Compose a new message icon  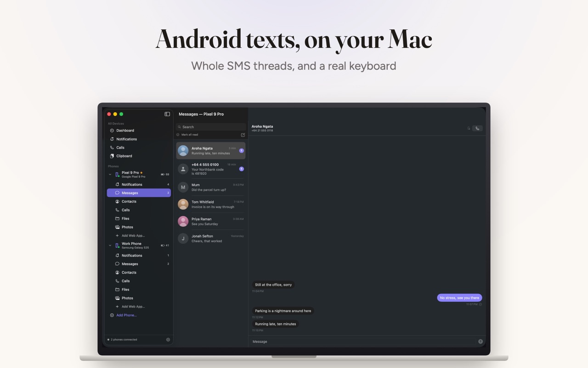point(243,135)
